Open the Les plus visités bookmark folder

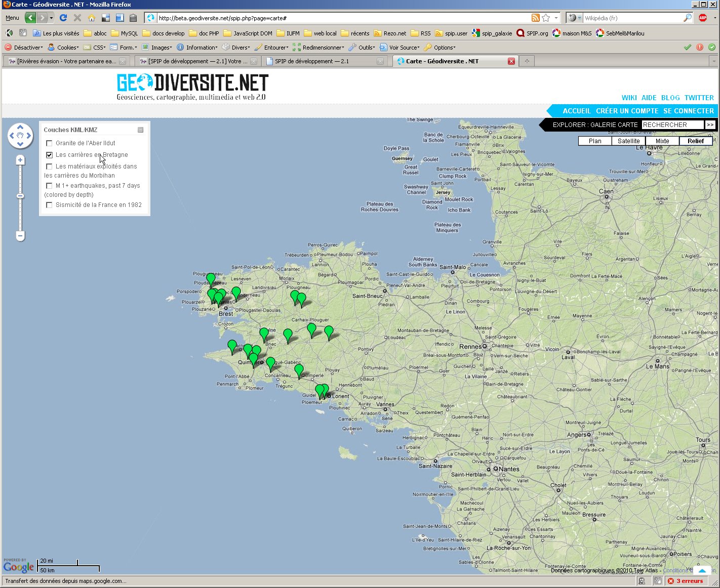[x=56, y=33]
